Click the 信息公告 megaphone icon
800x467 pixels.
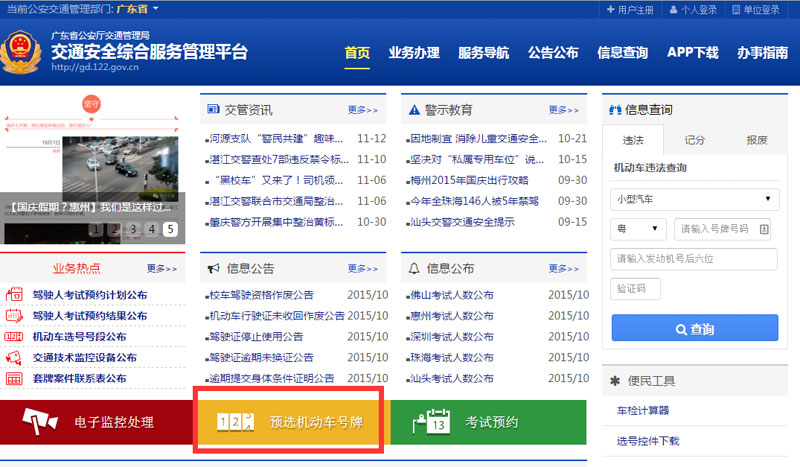pos(213,268)
